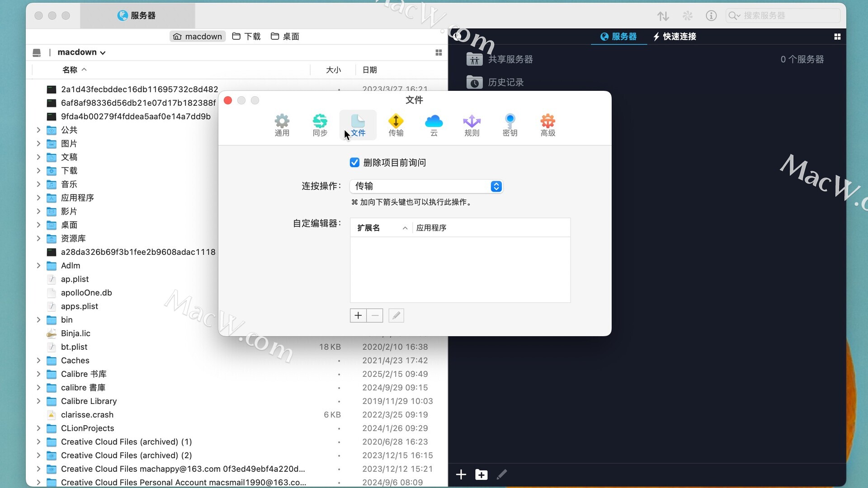Open the Rules (规则) preferences pane
This screenshot has width=868, height=488.
472,125
